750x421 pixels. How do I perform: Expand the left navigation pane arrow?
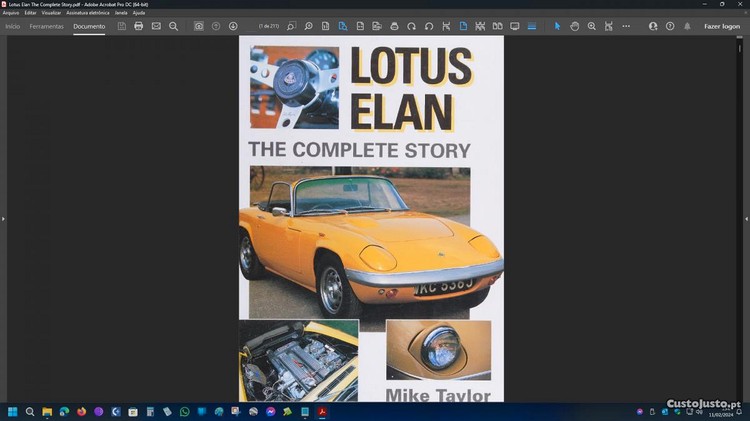click(3, 218)
